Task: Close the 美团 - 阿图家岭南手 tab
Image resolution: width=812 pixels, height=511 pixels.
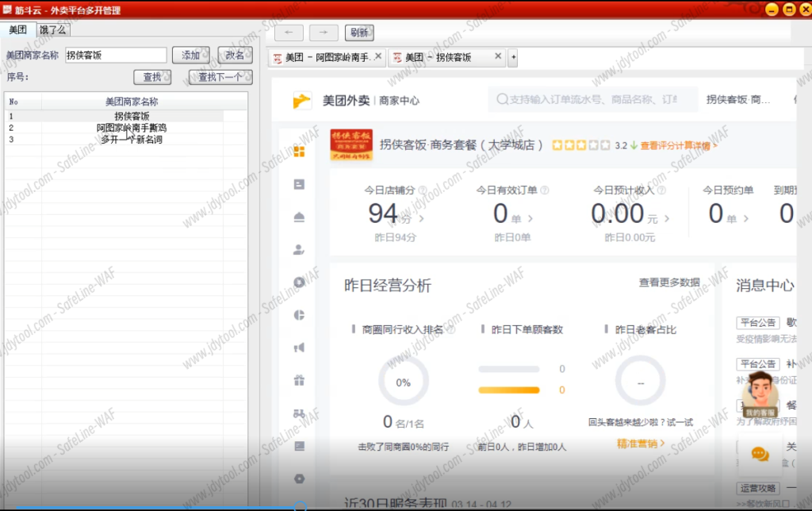Action: click(x=378, y=56)
